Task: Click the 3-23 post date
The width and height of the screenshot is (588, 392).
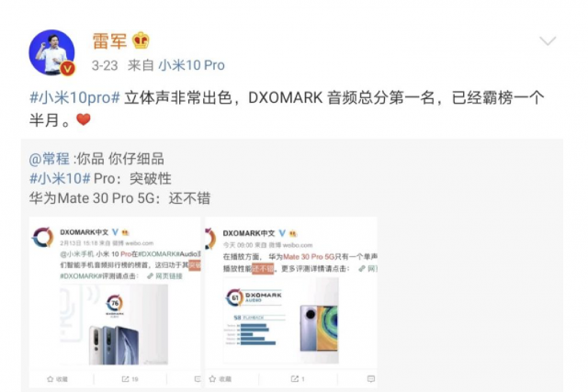Action: tap(105, 65)
